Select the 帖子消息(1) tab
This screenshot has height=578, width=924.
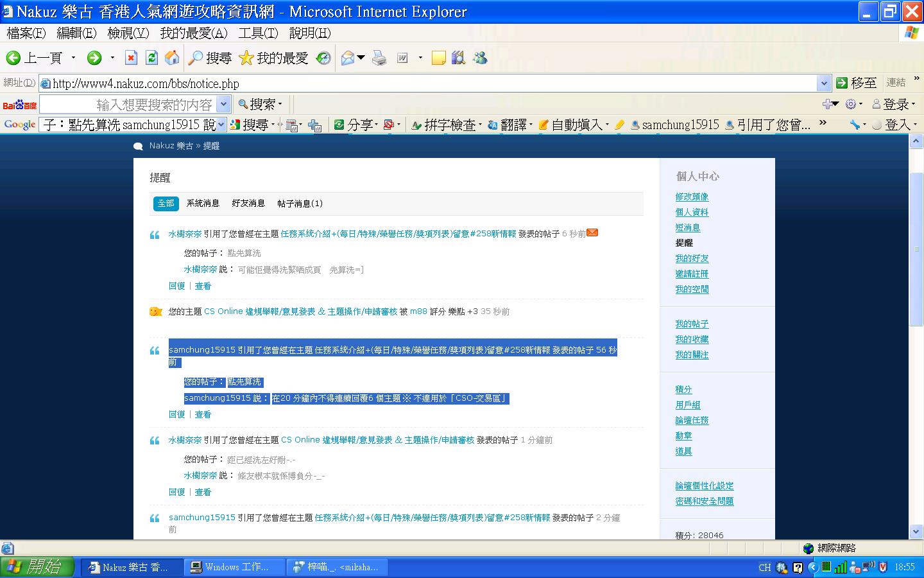(x=300, y=204)
